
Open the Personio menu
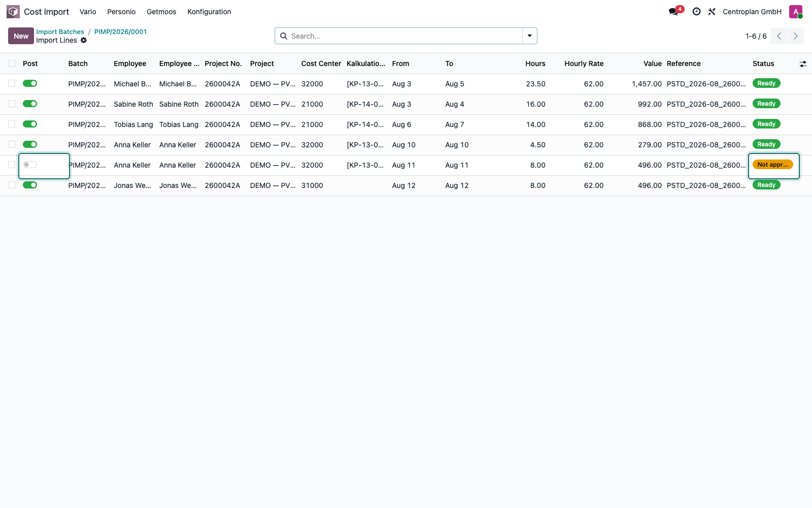121,12
